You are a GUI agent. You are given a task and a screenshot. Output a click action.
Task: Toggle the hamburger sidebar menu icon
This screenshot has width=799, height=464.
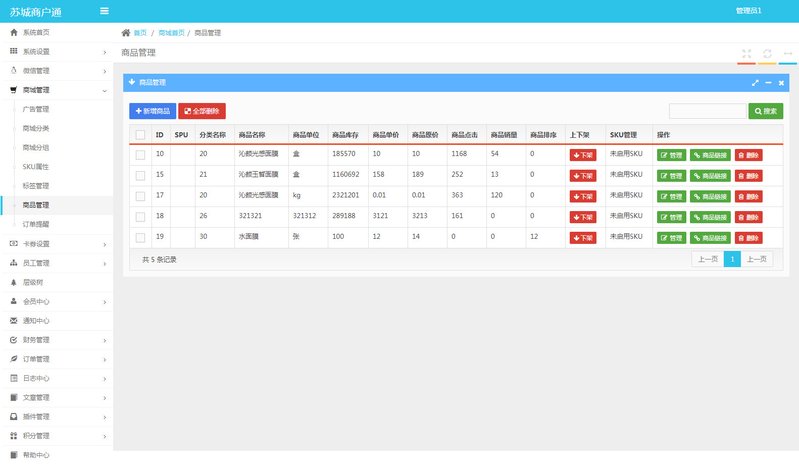tap(105, 11)
